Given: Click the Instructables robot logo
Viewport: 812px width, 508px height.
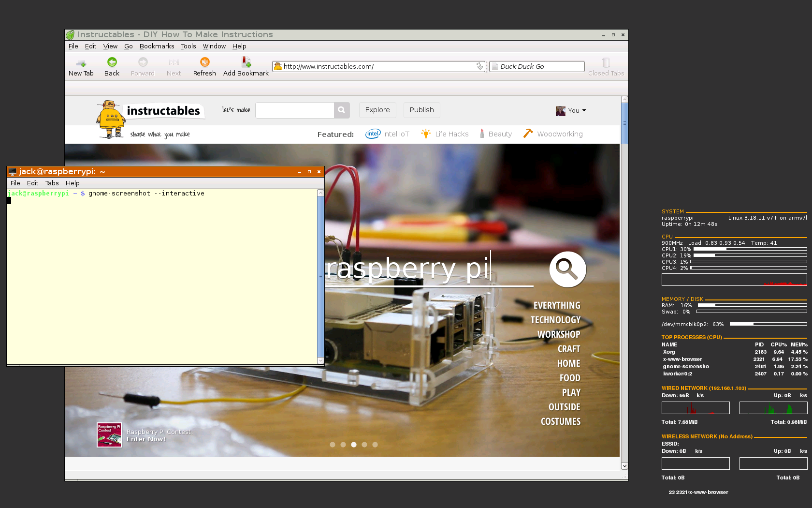Looking at the screenshot, I should 111,119.
